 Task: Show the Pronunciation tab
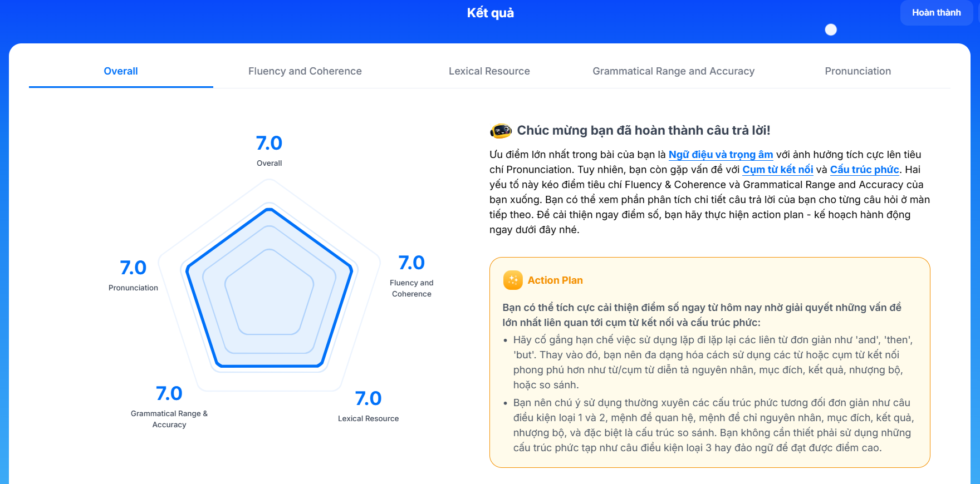(x=857, y=71)
